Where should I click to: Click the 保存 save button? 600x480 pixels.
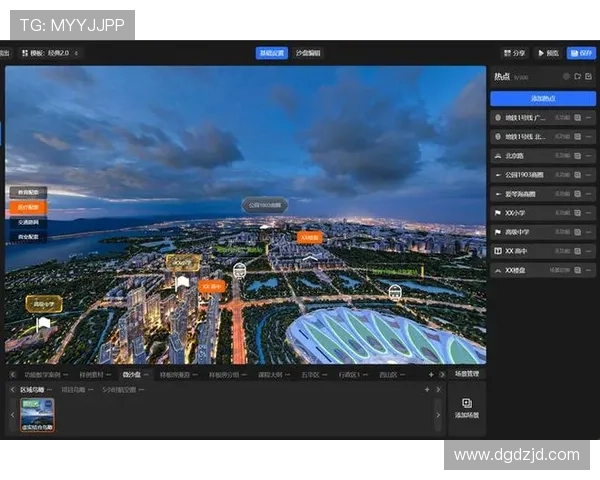(x=581, y=53)
